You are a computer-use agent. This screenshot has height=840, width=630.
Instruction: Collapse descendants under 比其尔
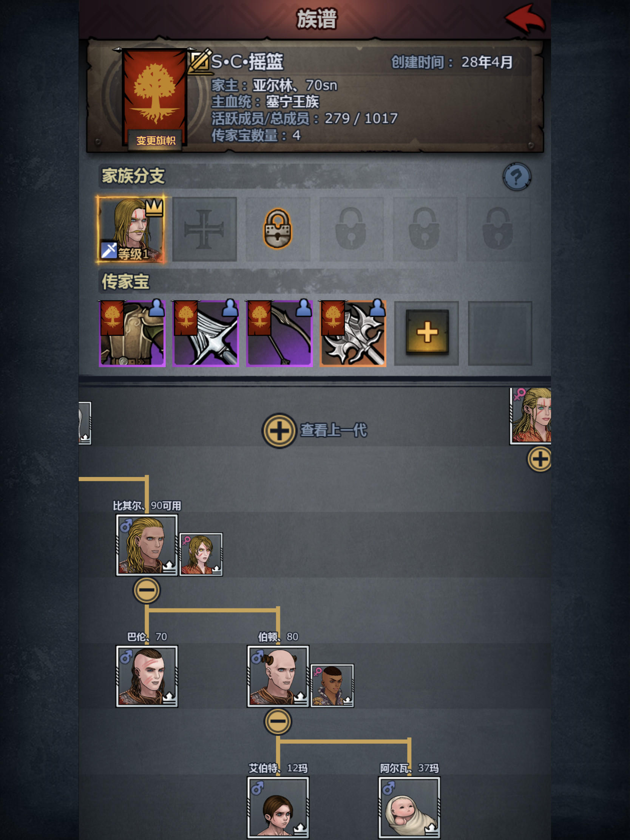pyautogui.click(x=147, y=590)
